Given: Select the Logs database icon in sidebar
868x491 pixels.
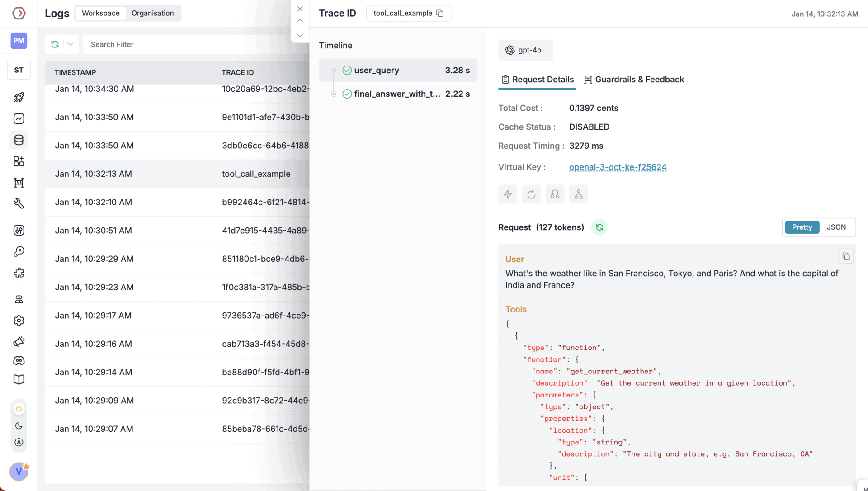Looking at the screenshot, I should coord(19,140).
